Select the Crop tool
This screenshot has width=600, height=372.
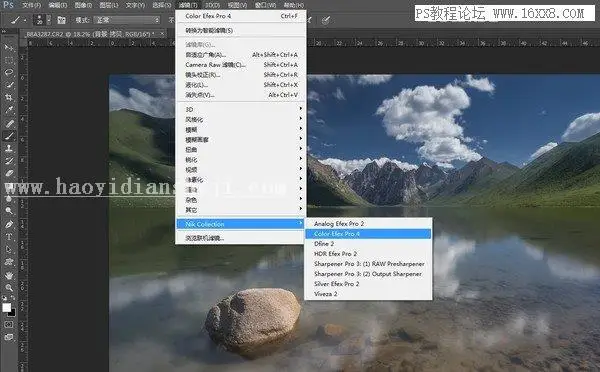point(9,98)
